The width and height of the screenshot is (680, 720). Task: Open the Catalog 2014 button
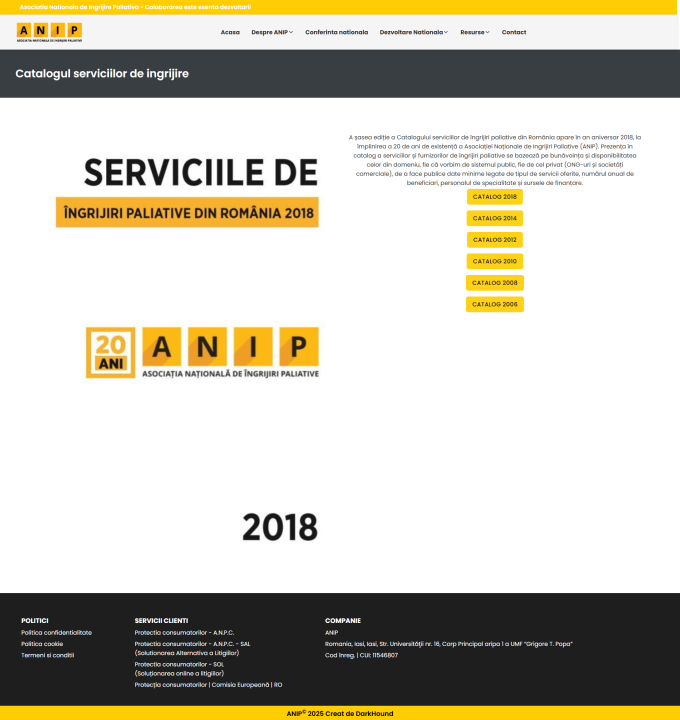coord(495,218)
